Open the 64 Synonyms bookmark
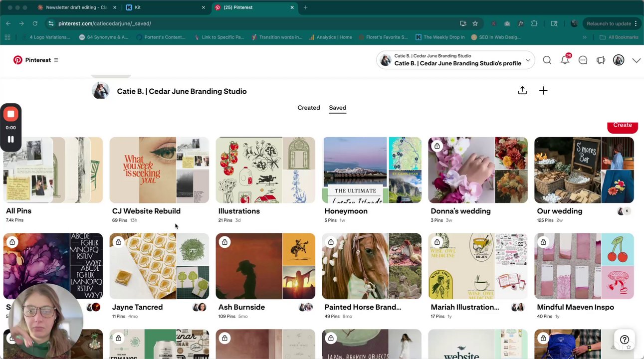The width and height of the screenshot is (644, 359). 103,37
